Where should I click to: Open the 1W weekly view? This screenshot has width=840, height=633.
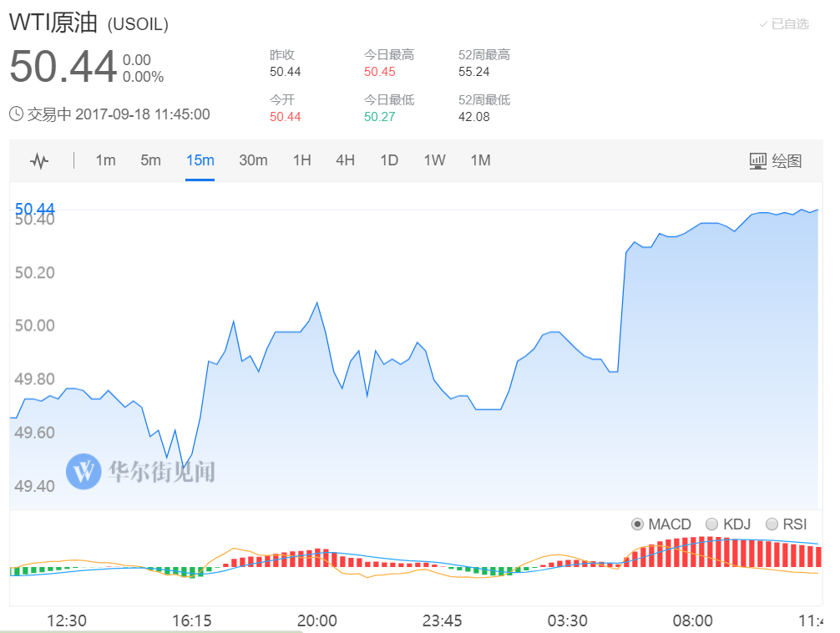coord(434,160)
